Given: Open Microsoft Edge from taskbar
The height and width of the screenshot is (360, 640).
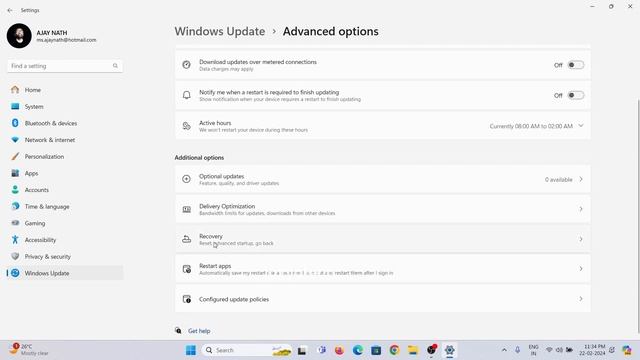Looking at the screenshot, I should 358,350.
